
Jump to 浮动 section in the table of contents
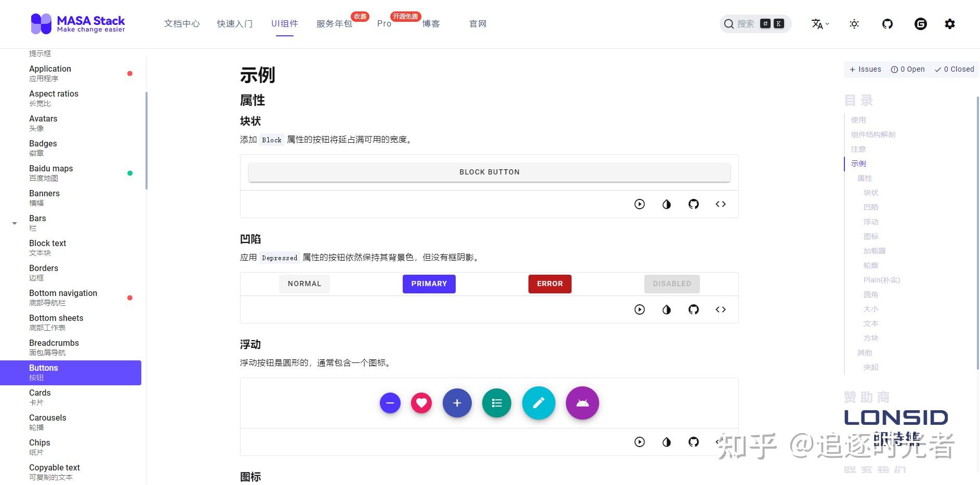[x=870, y=222]
